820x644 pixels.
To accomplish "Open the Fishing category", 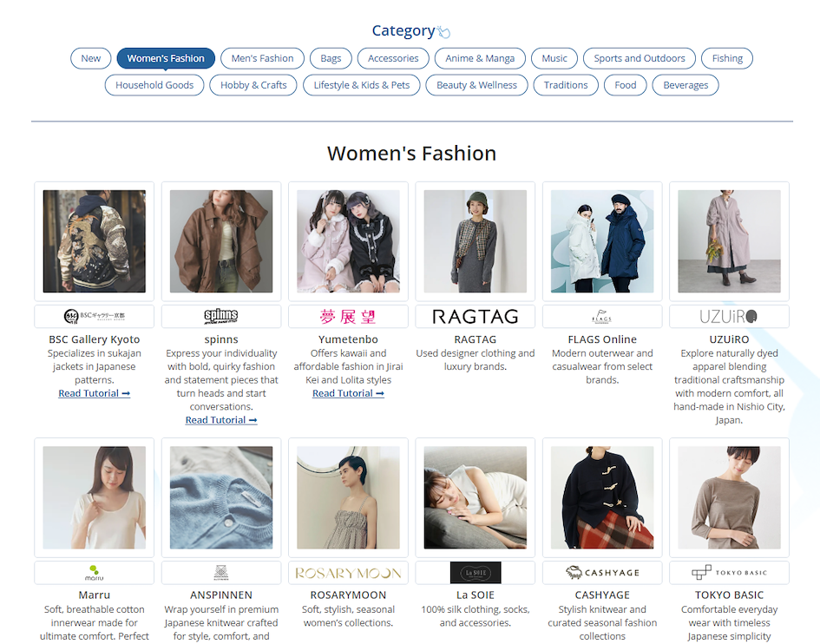I will (x=727, y=58).
